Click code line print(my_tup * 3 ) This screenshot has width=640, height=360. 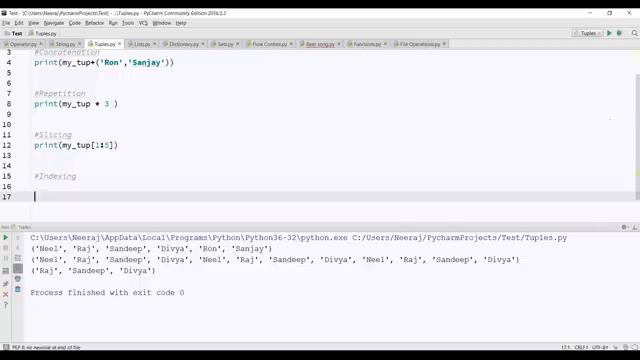76,104
